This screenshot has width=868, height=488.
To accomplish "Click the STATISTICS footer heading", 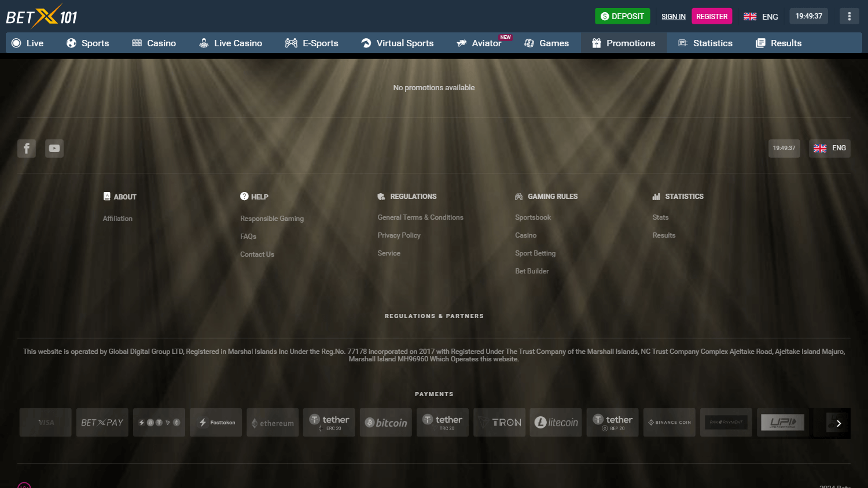I will (x=678, y=197).
